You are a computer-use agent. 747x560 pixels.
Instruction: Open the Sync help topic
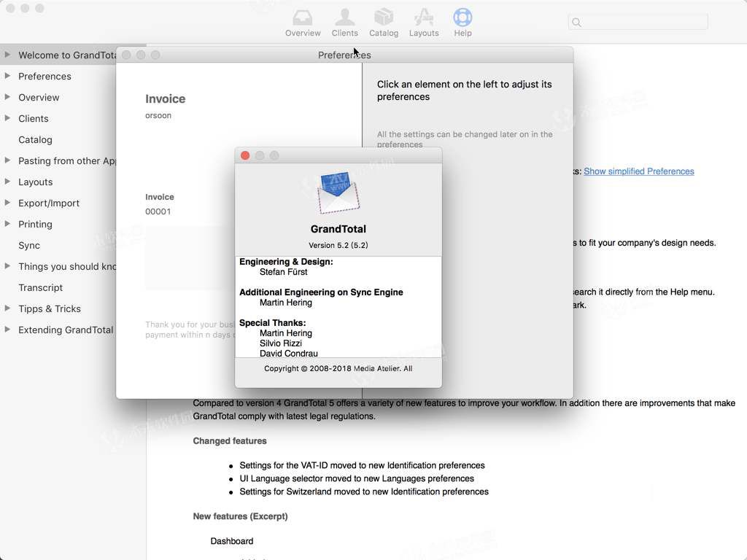pyautogui.click(x=29, y=245)
